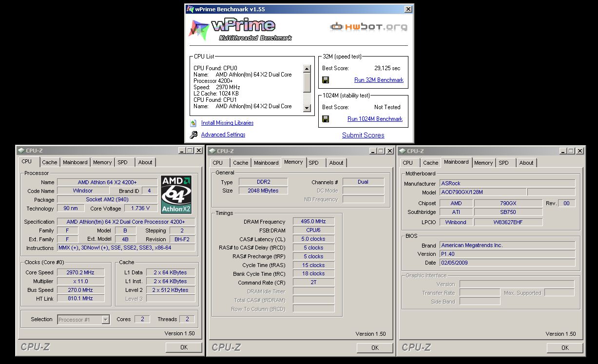Viewport: 598px width, 364px height.
Task: Click the CPU List scrollbar down arrow
Action: point(307,108)
